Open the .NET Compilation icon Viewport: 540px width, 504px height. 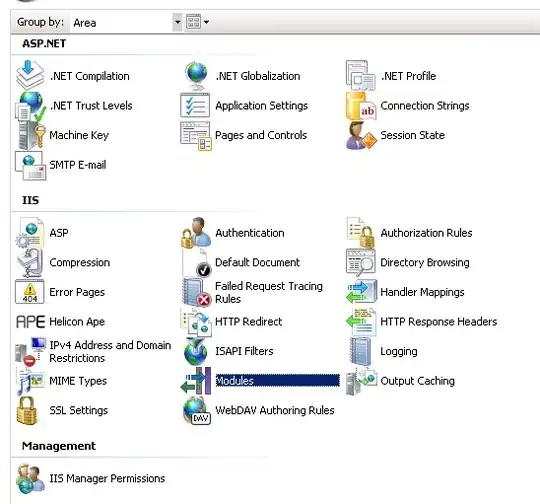pyautogui.click(x=30, y=75)
